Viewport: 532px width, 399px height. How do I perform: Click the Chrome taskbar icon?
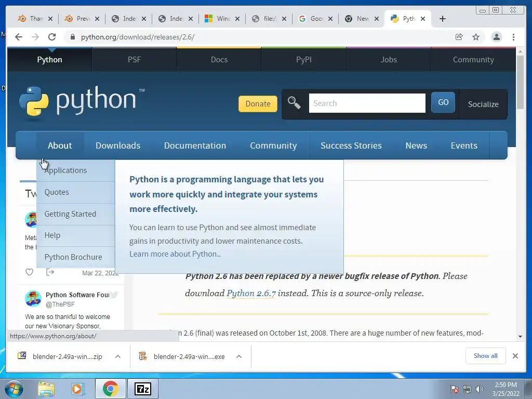[110, 389]
